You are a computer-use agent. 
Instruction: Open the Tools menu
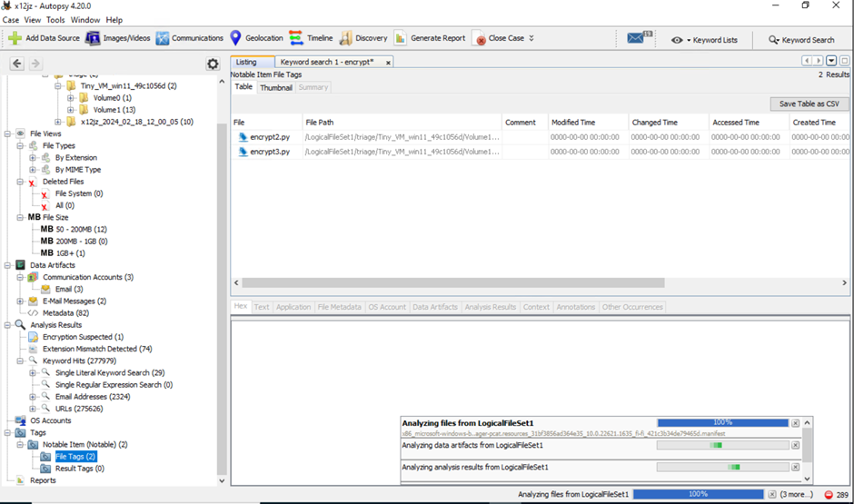pyautogui.click(x=55, y=20)
